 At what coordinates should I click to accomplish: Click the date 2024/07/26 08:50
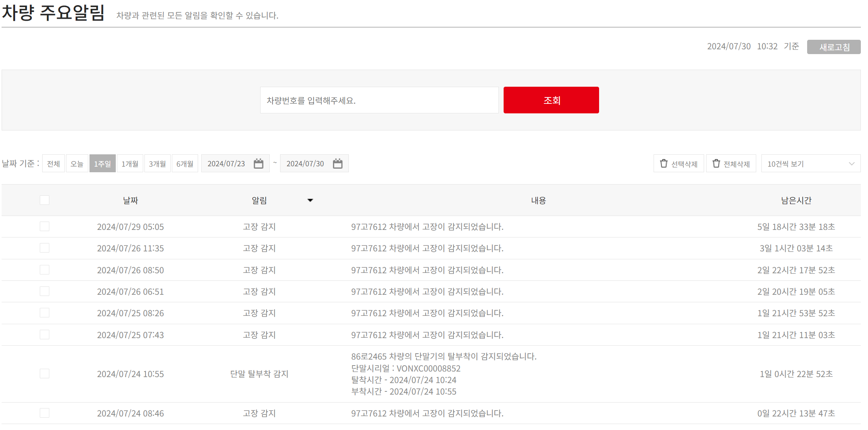pos(130,270)
